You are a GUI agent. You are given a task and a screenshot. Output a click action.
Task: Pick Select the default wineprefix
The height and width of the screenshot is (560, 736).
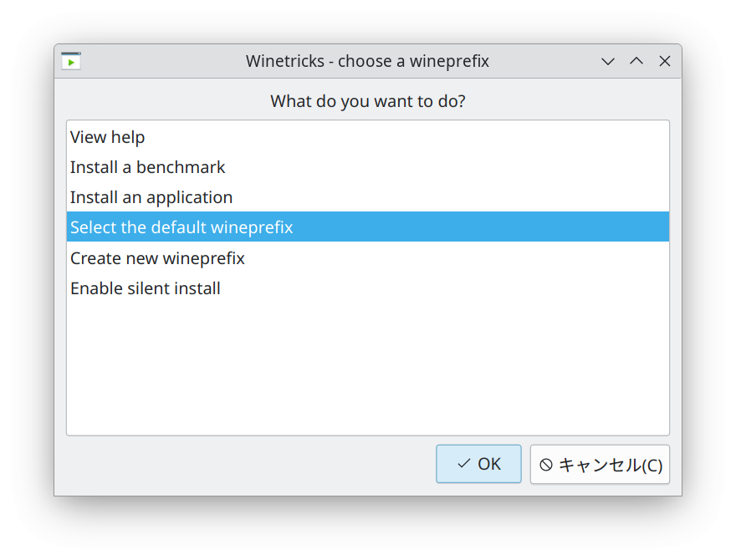[368, 227]
